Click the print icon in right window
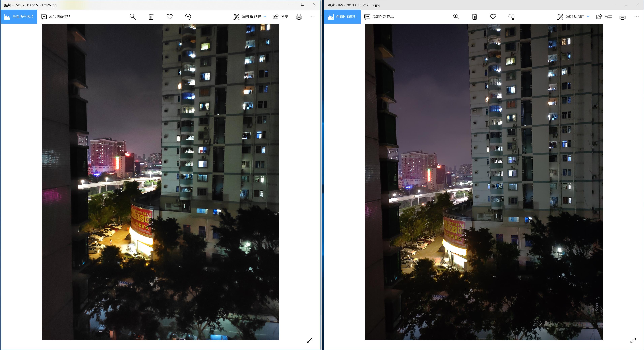This screenshot has height=350, width=644. [x=622, y=17]
